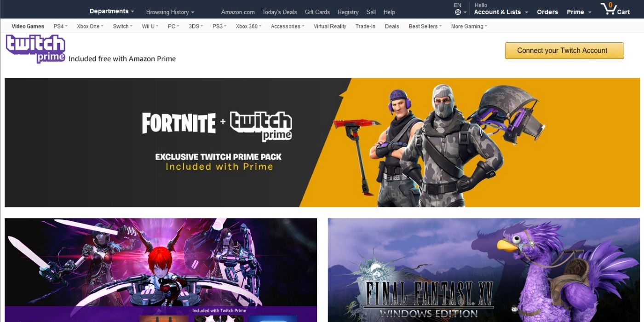This screenshot has height=322, width=644.
Task: Open the shopping Cart icon
Action: point(615,9)
